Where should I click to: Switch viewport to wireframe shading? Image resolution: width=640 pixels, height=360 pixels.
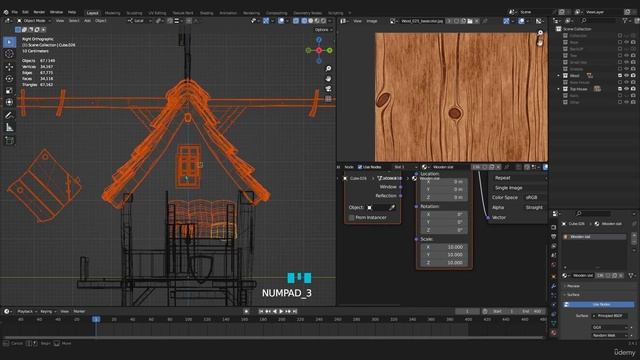click(x=304, y=20)
